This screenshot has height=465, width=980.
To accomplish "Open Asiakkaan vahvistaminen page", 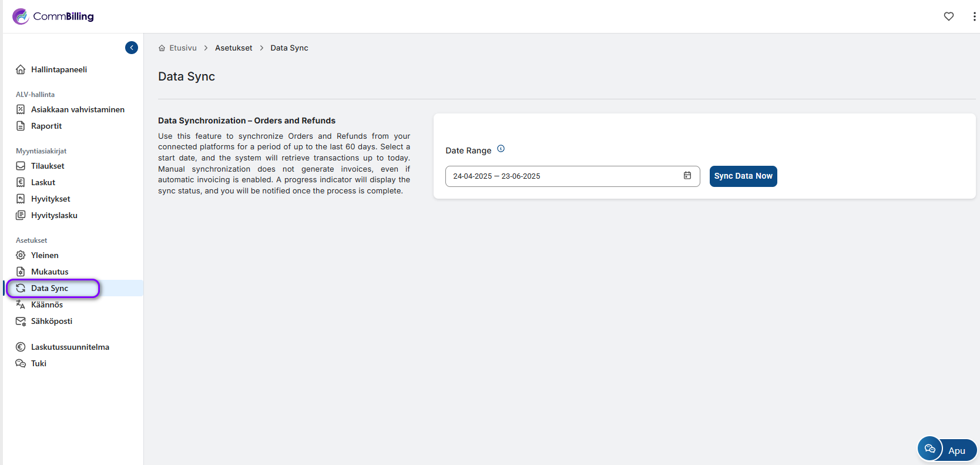I will 78,109.
